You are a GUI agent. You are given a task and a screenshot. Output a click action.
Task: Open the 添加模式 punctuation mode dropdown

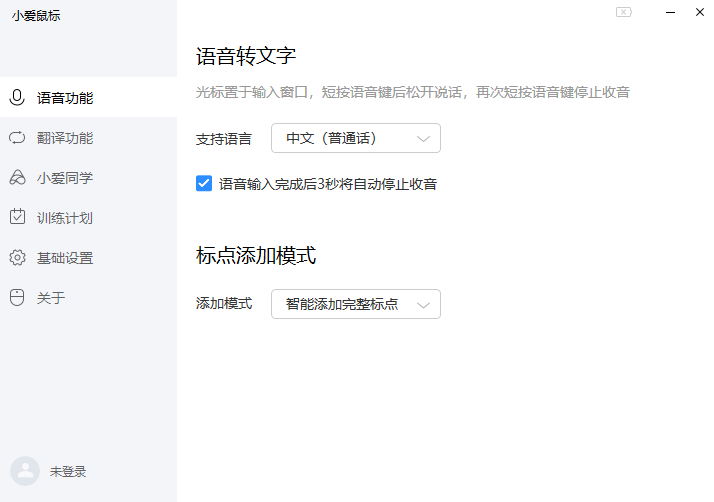(355, 304)
